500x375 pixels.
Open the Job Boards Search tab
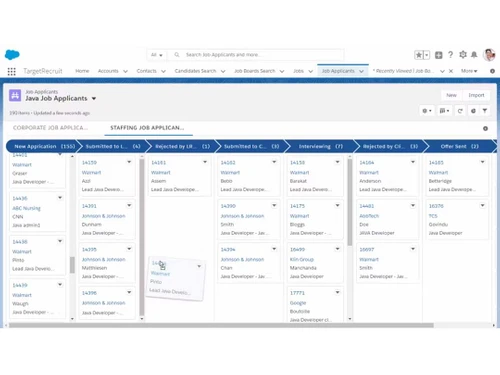pos(255,71)
